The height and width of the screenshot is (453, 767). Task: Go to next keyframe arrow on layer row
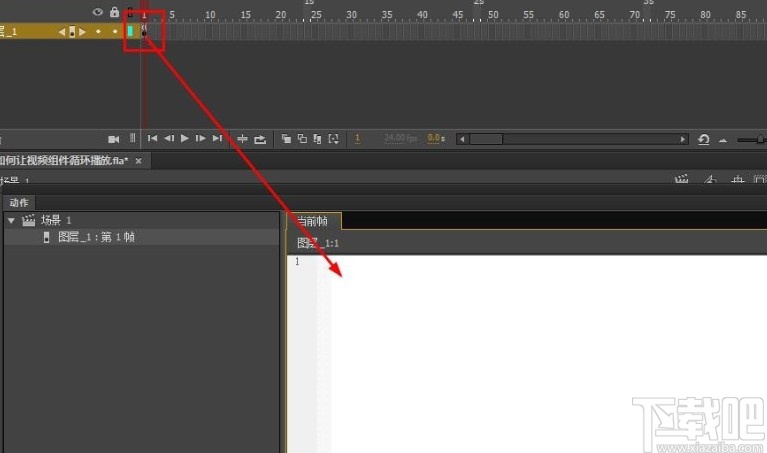pos(82,32)
